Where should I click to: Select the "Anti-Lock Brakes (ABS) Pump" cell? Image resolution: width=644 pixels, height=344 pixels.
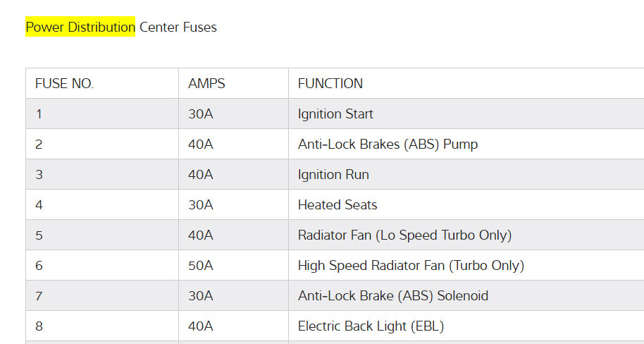(388, 144)
